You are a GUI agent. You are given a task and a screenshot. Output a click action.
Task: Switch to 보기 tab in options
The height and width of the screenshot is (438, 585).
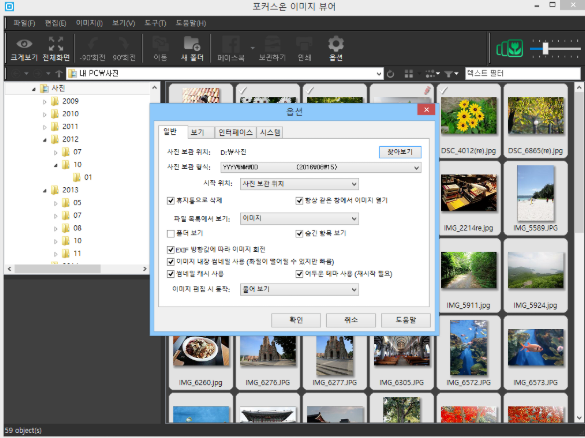201,132
